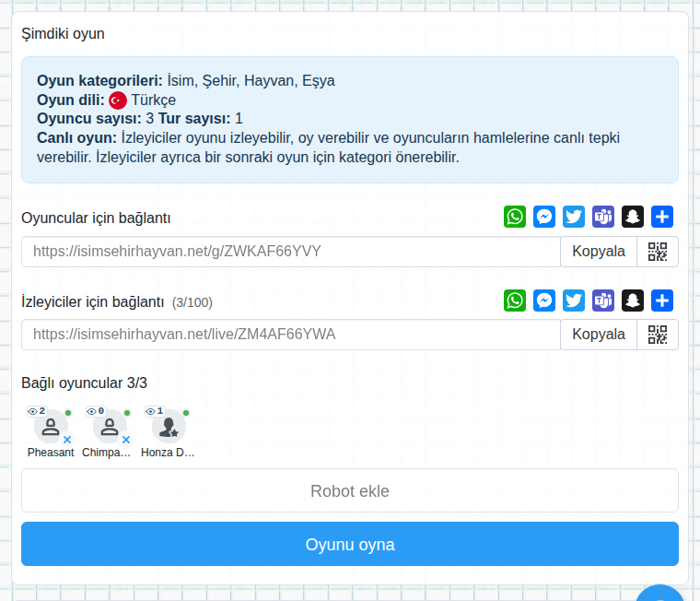700x601 pixels.
Task: Share players link via WhatsApp
Action: (x=515, y=217)
